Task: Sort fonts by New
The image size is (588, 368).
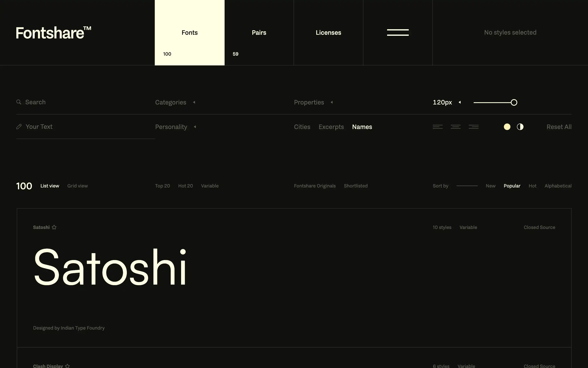Action: [491, 186]
